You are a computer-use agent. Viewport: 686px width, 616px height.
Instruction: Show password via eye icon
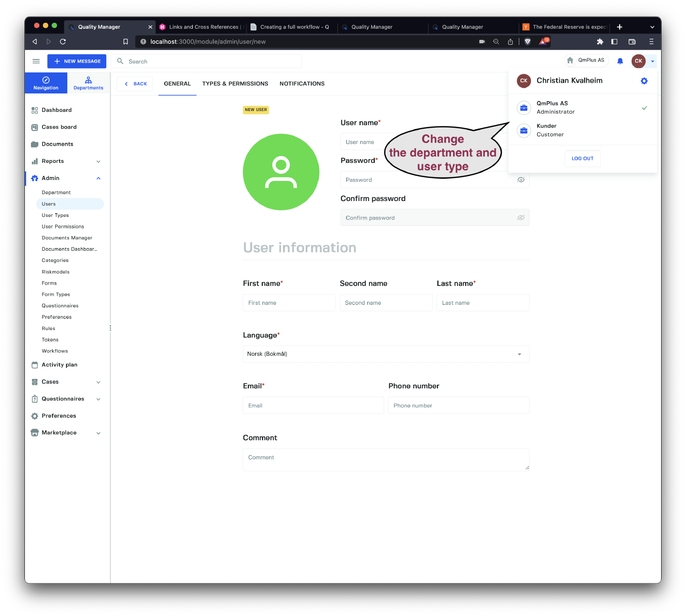tap(521, 180)
